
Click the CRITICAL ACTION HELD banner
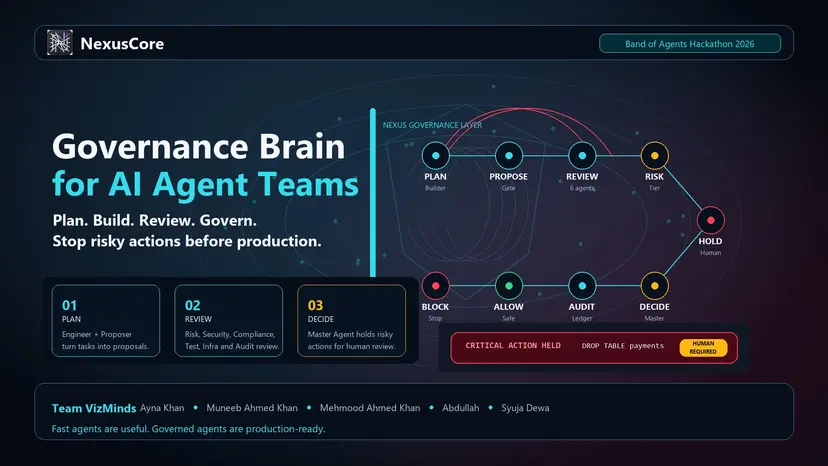coord(594,348)
